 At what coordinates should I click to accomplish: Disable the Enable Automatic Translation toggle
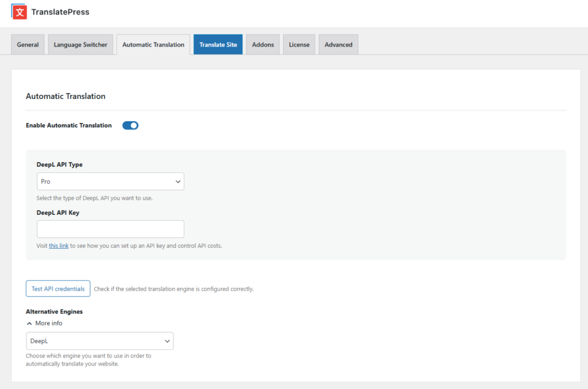130,125
